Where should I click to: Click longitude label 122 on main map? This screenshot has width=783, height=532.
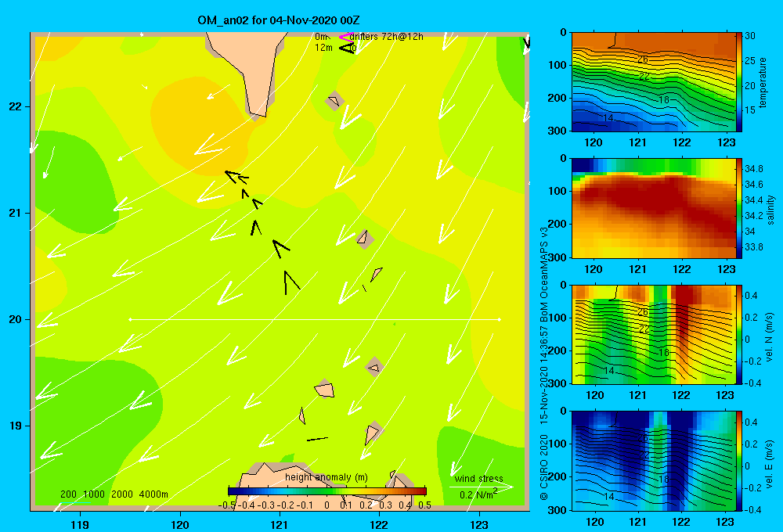pos(379,524)
